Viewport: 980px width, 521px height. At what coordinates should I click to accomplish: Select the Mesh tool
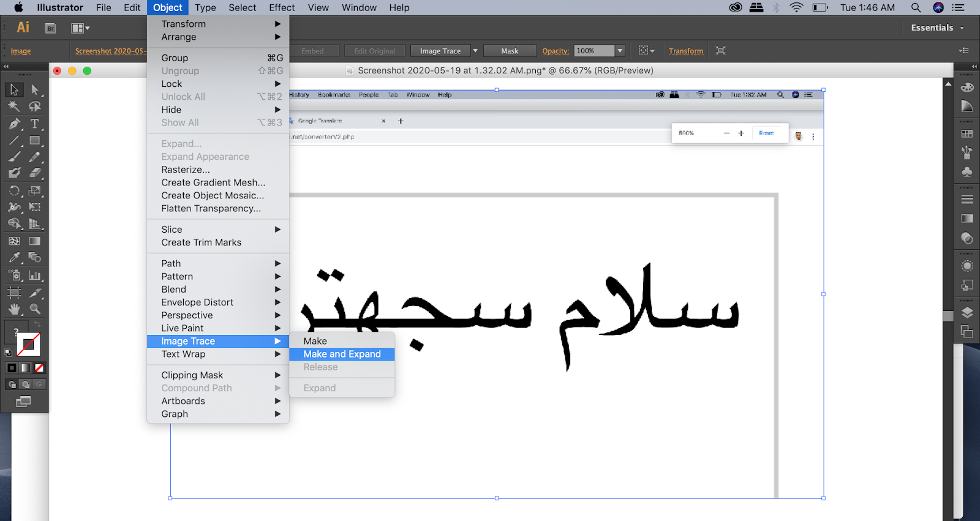pyautogui.click(x=14, y=241)
